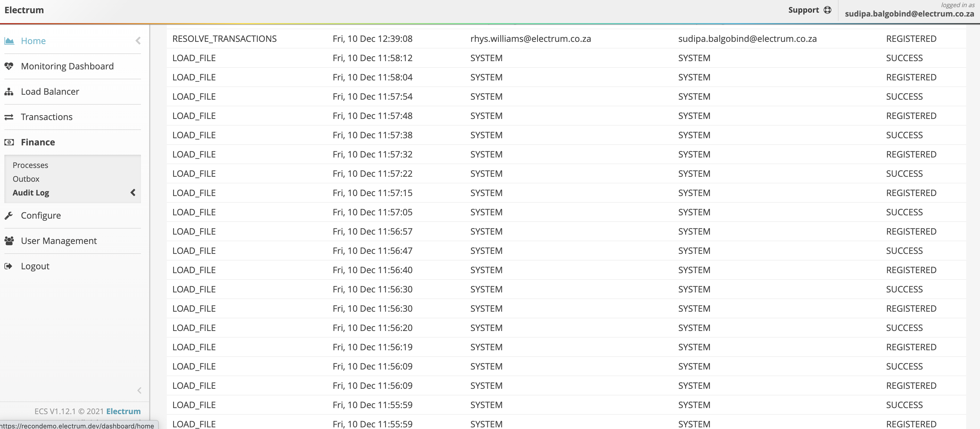Click the chevron beside Audit Log

click(133, 193)
